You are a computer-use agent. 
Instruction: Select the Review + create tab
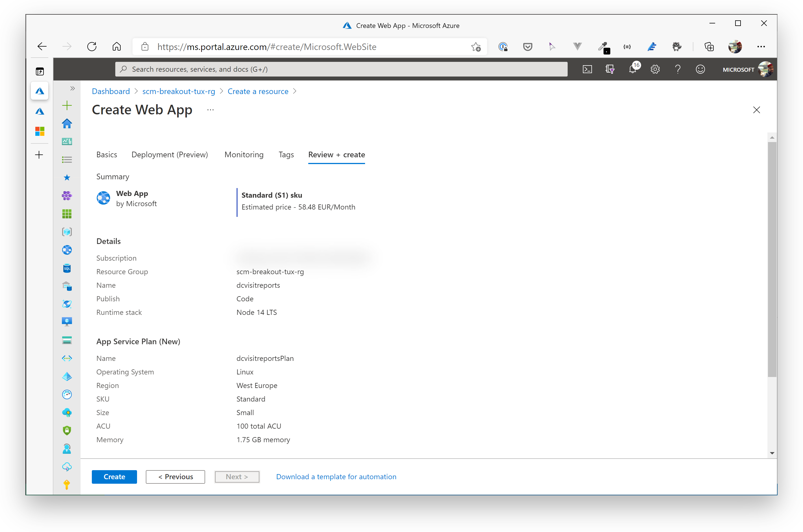pos(336,155)
